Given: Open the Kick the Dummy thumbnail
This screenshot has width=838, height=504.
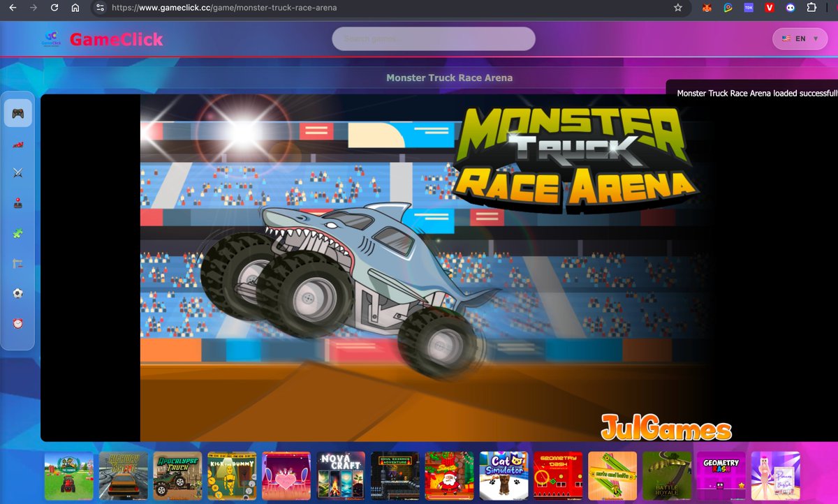Looking at the screenshot, I should tap(233, 475).
